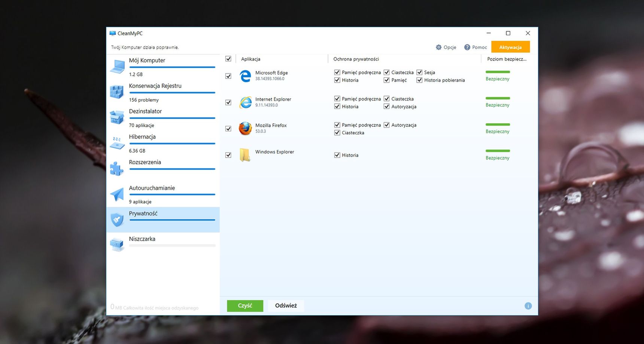Click the Mozilla Firefox browser icon

(x=246, y=128)
